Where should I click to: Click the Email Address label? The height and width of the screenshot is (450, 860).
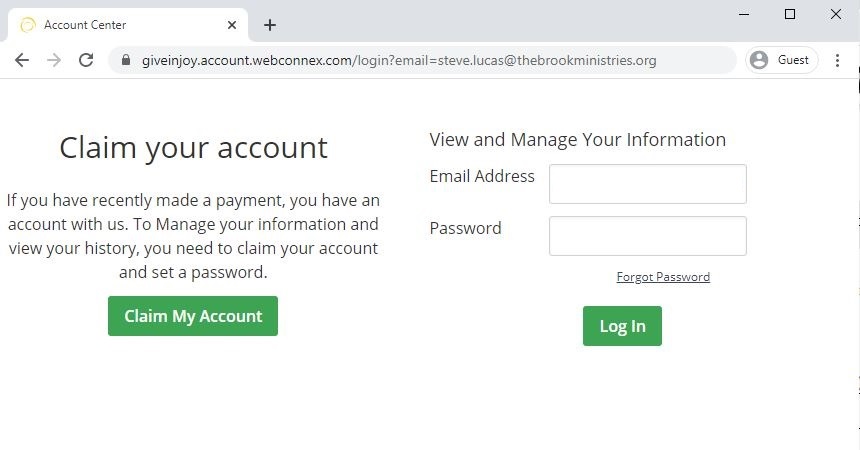[482, 177]
